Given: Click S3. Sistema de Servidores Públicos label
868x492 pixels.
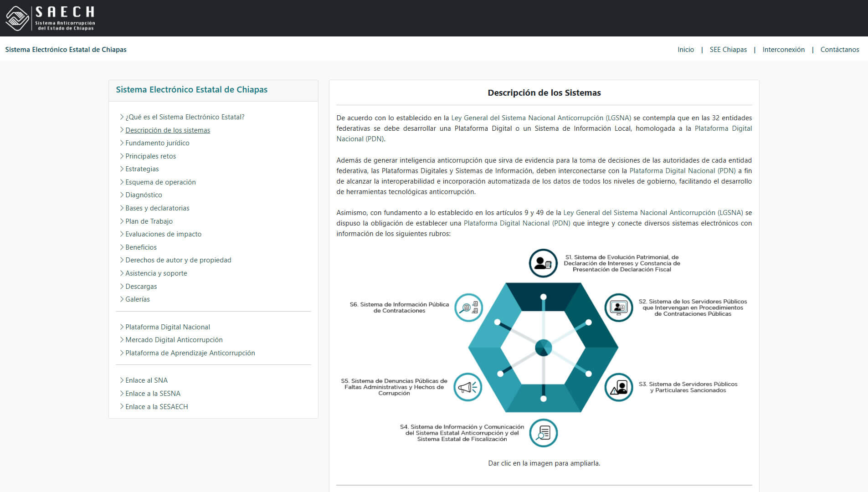Looking at the screenshot, I should (688, 387).
